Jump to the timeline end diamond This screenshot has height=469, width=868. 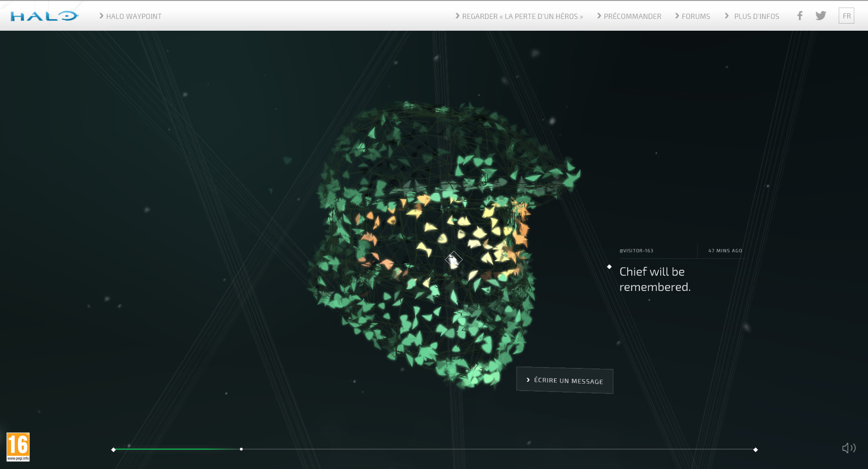pos(756,450)
